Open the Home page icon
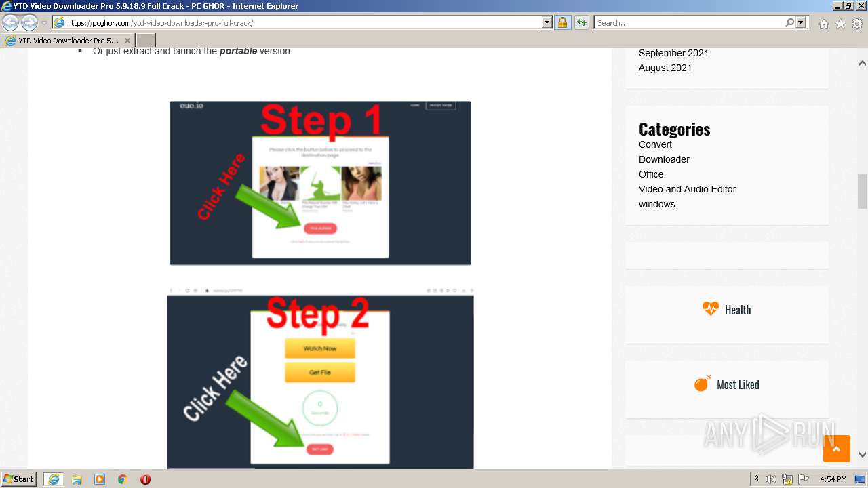 pos(823,24)
